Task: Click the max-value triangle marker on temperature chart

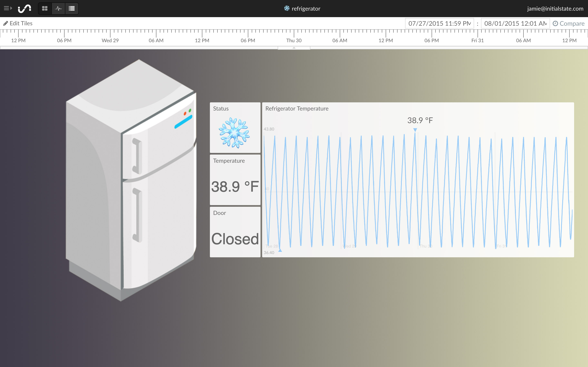Action: 415,130
